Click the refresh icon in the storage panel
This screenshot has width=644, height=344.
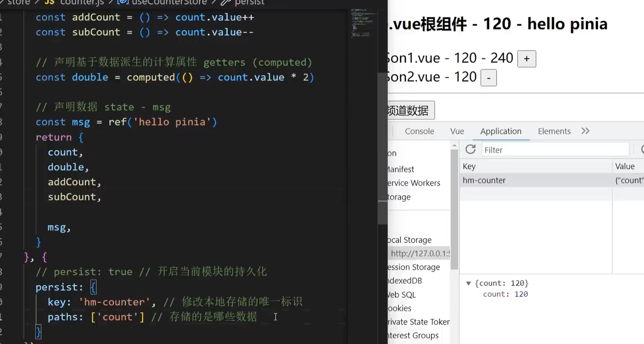point(470,149)
